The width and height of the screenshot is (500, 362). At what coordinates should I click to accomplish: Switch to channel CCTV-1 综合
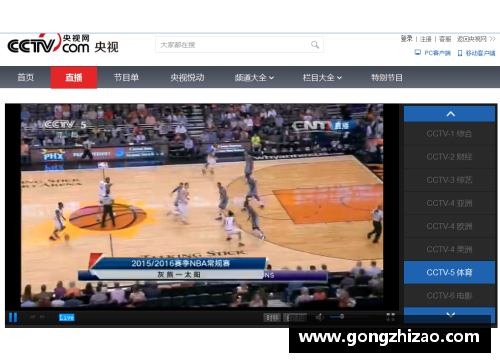click(x=449, y=134)
